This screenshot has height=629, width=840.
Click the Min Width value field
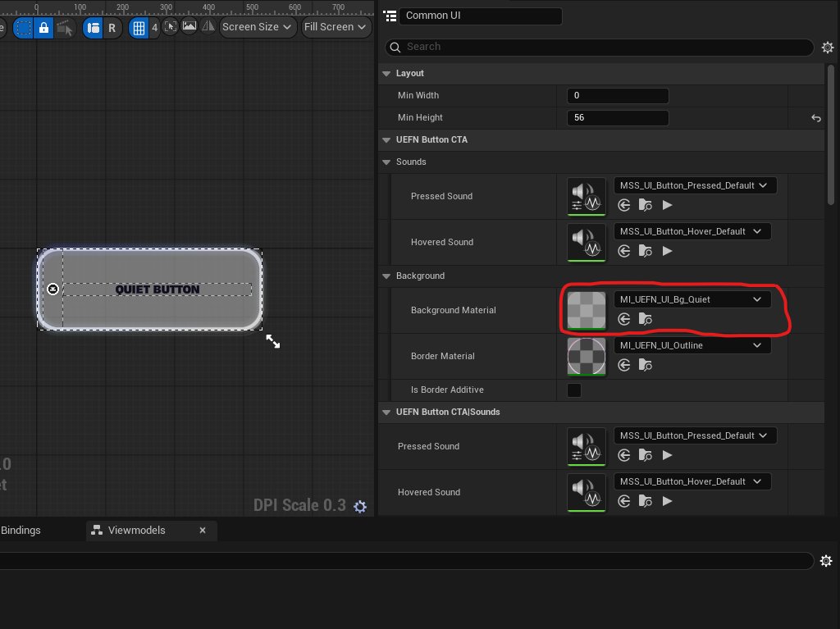point(617,95)
